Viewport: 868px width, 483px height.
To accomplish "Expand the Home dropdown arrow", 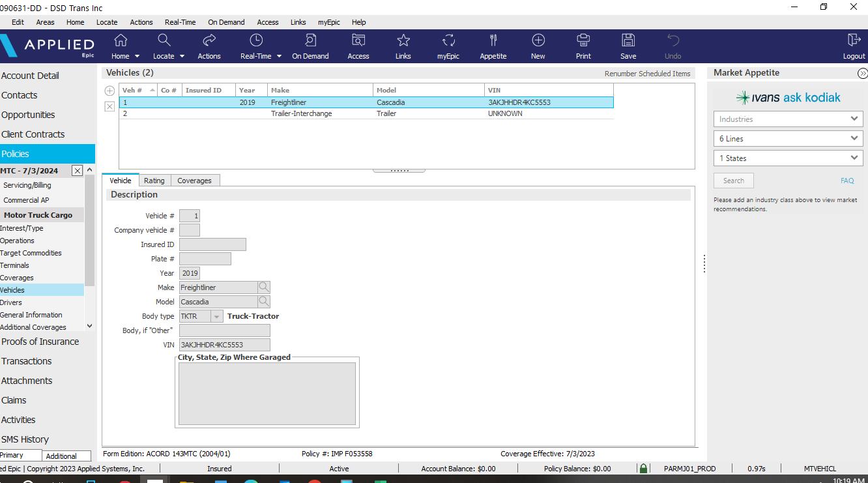I will (136, 57).
